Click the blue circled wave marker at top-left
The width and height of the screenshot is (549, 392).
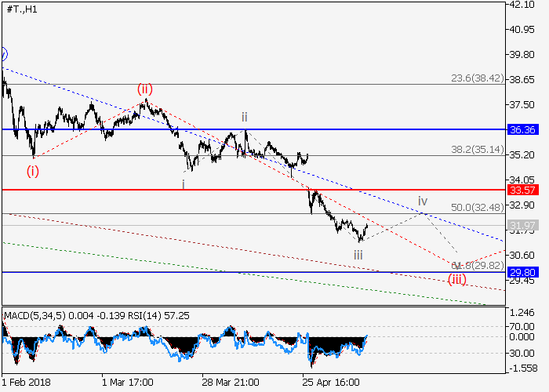tap(3, 54)
